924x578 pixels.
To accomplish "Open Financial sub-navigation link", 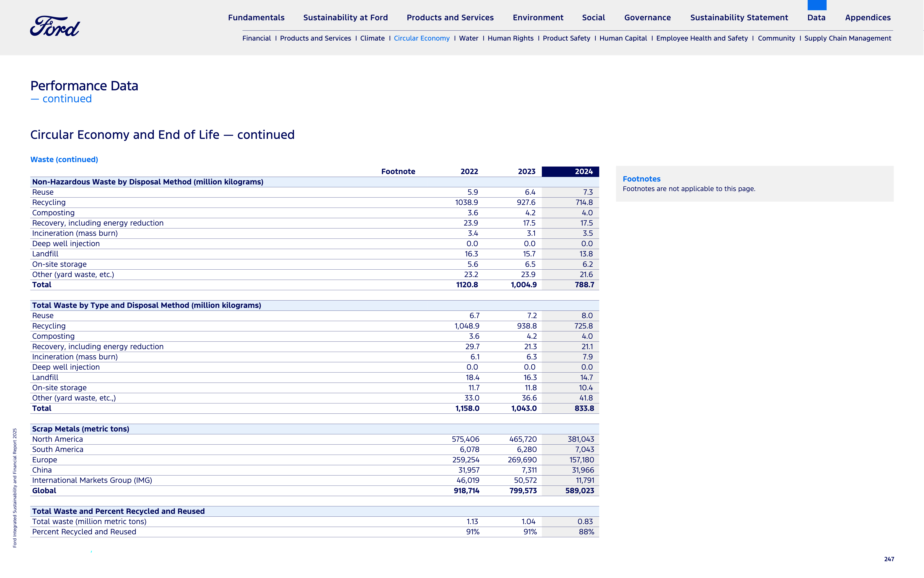I will click(x=257, y=38).
